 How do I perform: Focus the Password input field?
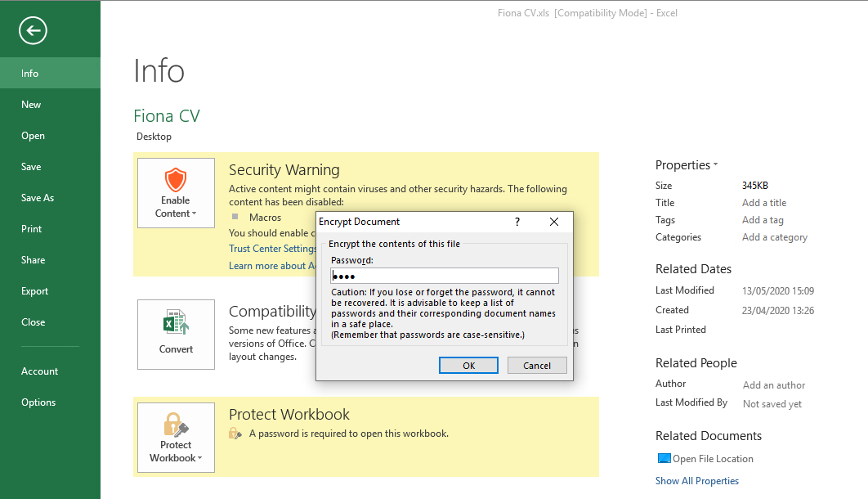pyautogui.click(x=445, y=276)
